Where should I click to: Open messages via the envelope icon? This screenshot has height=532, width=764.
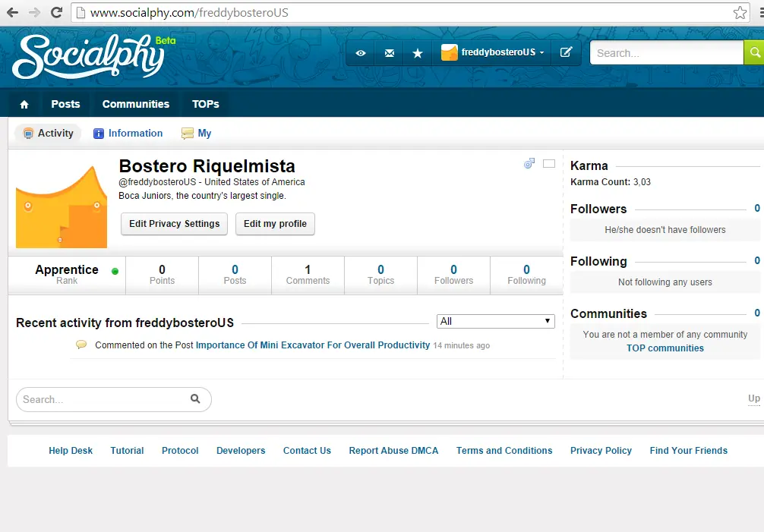(x=390, y=52)
